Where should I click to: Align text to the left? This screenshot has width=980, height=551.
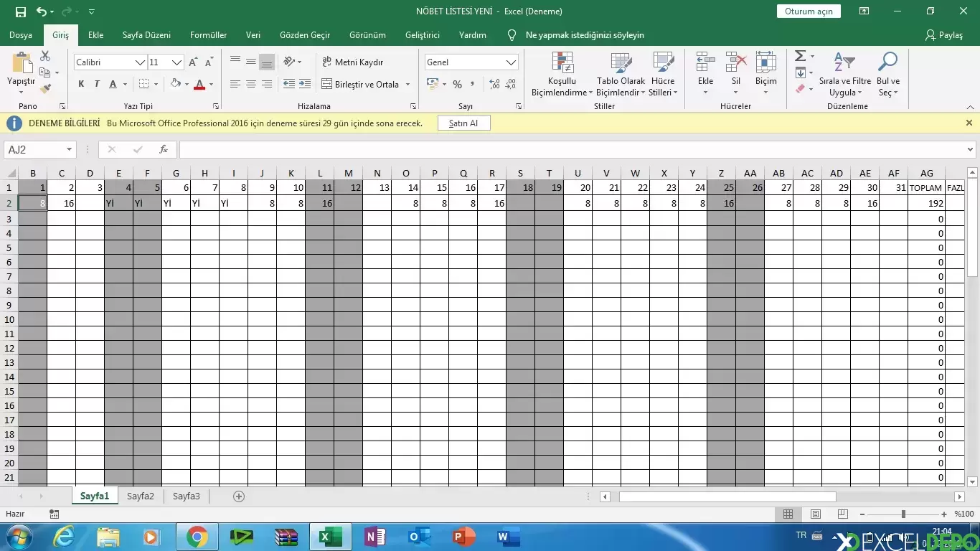tap(235, 84)
